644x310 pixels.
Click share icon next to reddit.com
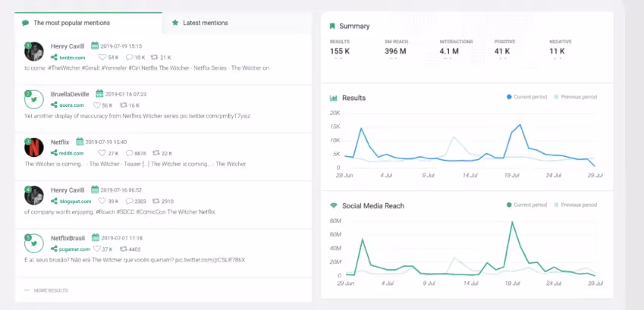[x=54, y=153]
